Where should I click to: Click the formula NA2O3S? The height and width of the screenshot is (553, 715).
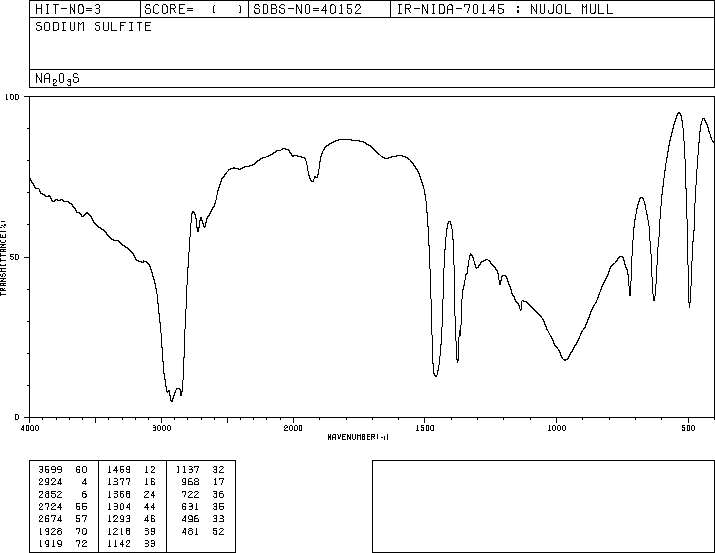pyautogui.click(x=57, y=79)
